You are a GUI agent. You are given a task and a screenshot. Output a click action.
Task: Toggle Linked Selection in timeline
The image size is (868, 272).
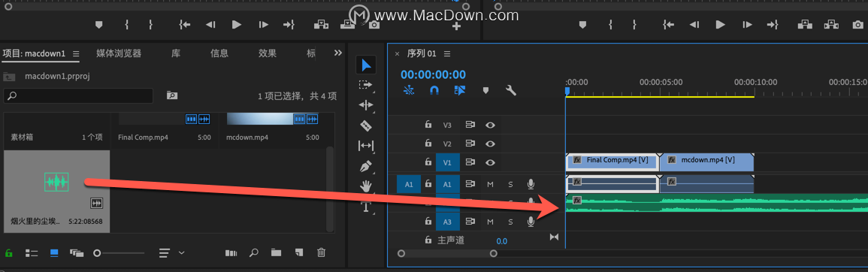pyautogui.click(x=459, y=90)
